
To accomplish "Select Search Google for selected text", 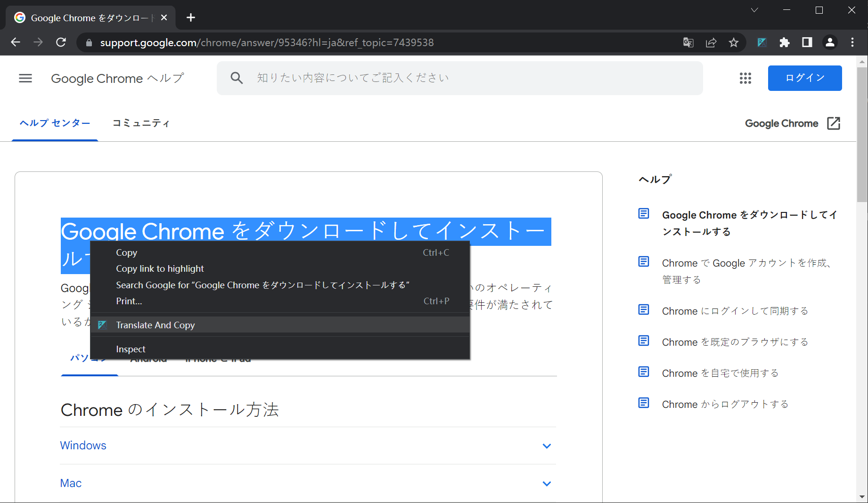I will tap(280, 285).
